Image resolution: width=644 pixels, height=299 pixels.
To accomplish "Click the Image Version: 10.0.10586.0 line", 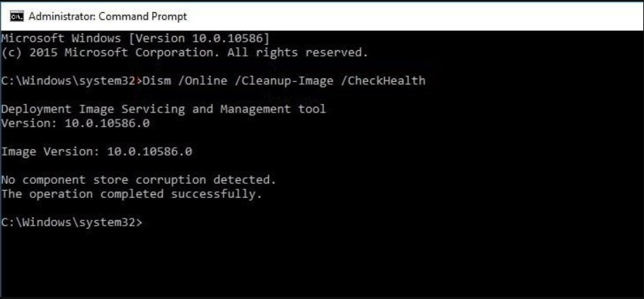I will coord(96,152).
